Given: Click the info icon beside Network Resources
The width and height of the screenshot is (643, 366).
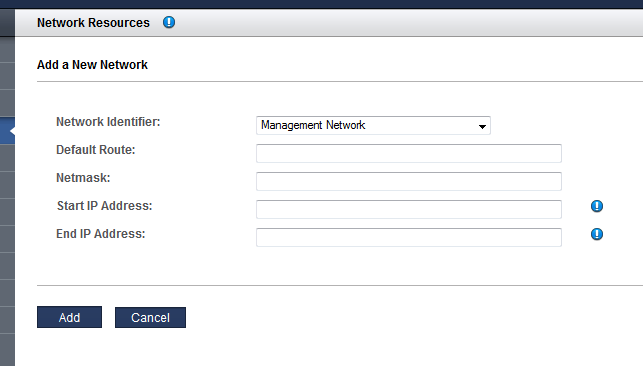Looking at the screenshot, I should (x=169, y=22).
